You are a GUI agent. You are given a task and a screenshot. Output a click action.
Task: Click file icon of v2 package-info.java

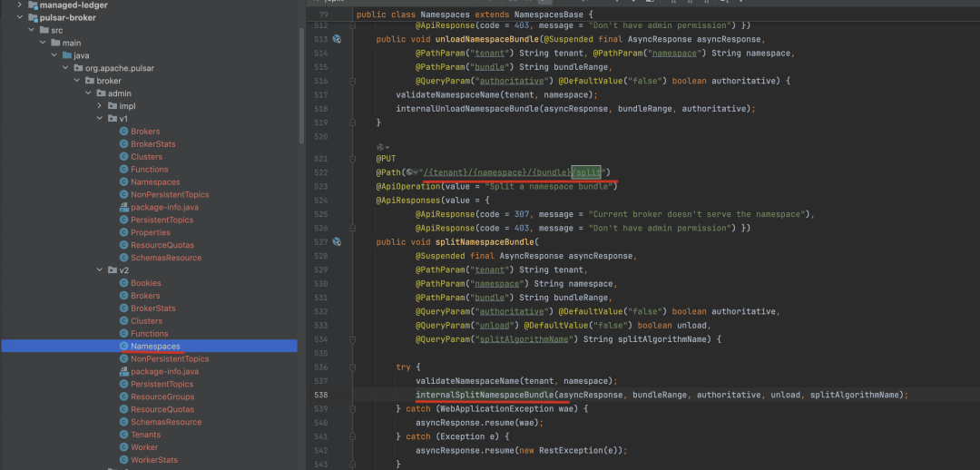(x=123, y=371)
